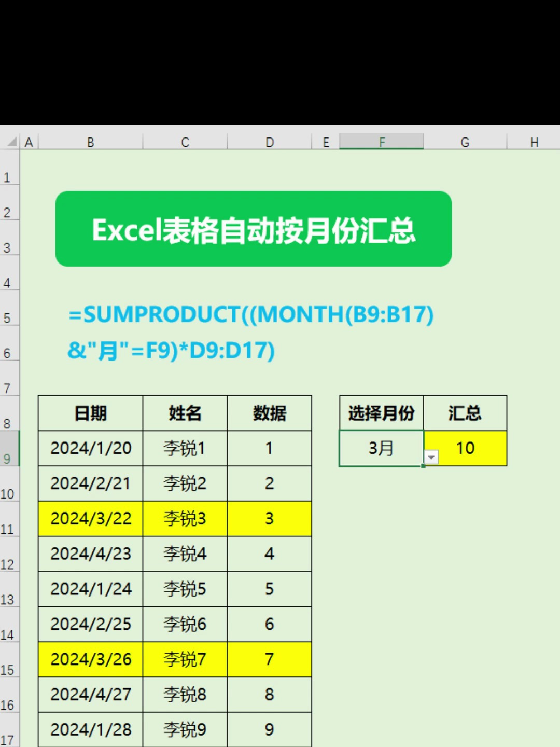Image resolution: width=560 pixels, height=747 pixels.
Task: Select name cell '李锐1'
Action: click(185, 448)
